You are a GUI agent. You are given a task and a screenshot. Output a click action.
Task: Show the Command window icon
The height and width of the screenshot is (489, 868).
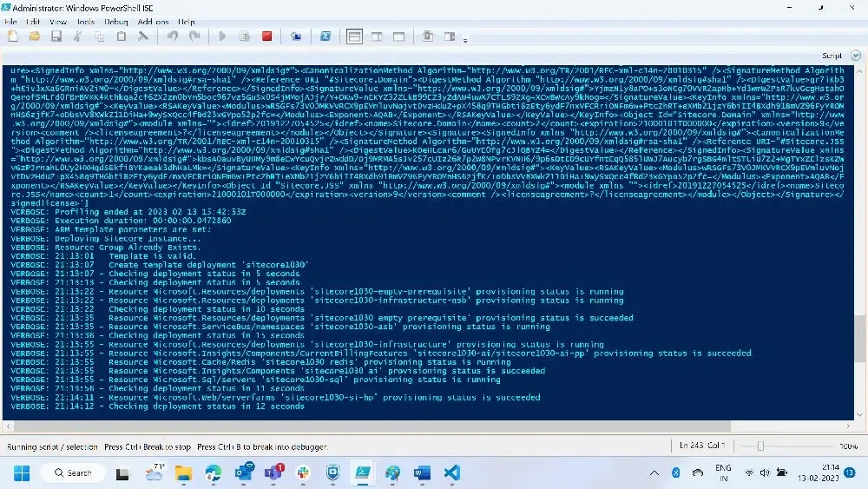click(428, 36)
